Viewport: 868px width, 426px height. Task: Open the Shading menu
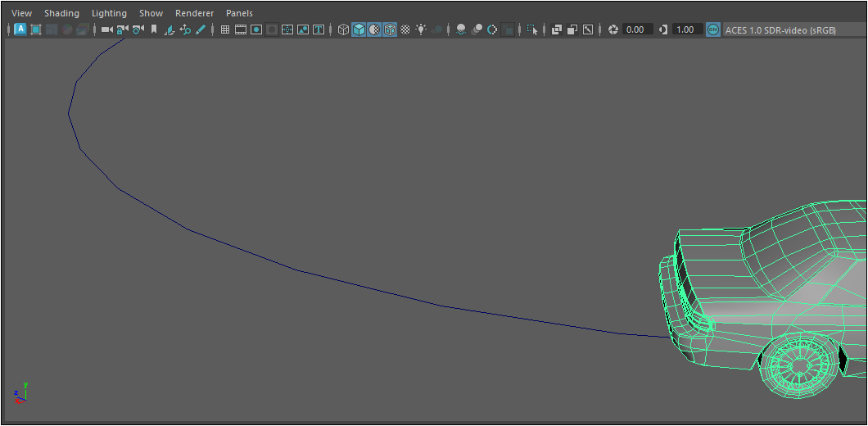(61, 13)
